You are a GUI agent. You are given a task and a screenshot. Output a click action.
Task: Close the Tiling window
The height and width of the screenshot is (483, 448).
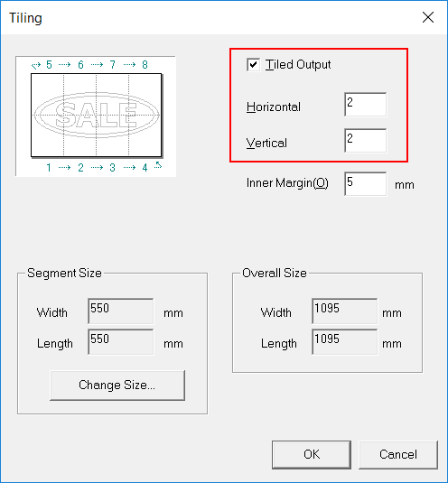click(x=428, y=17)
